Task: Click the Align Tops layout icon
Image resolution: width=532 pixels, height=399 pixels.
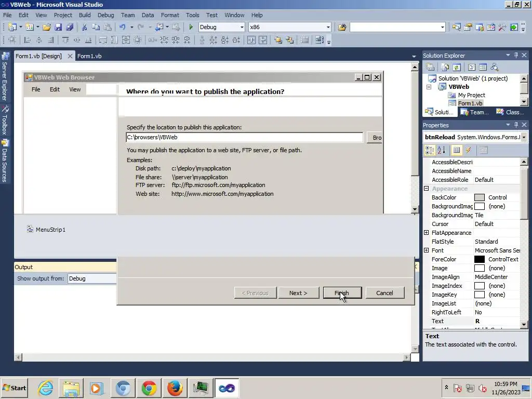Action: coord(65,40)
